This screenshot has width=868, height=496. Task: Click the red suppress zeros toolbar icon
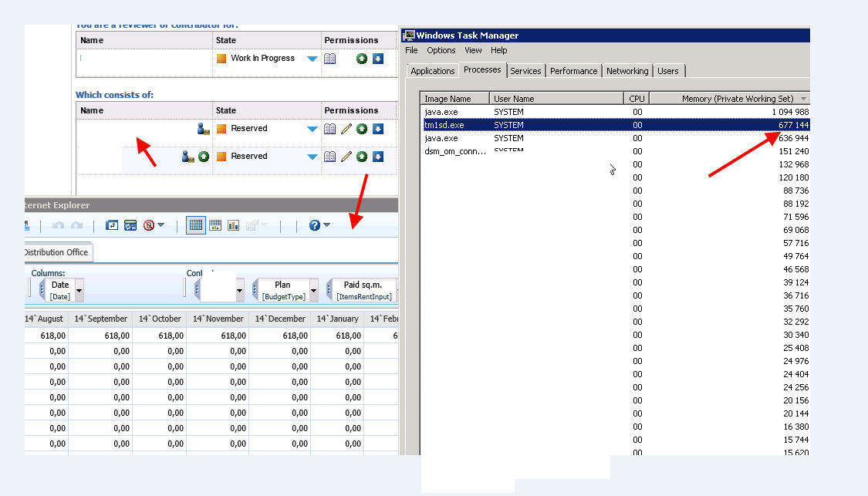click(148, 225)
